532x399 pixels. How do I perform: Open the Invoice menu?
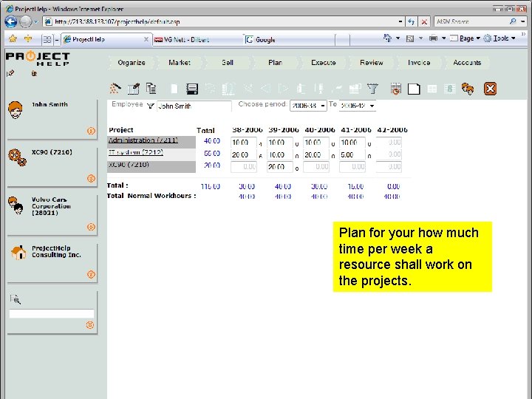[419, 62]
